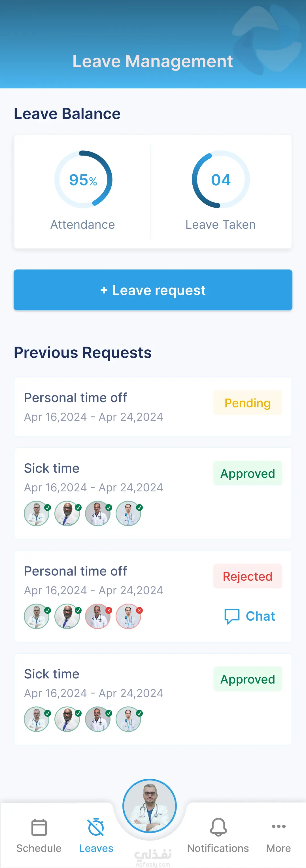Screen dimensions: 306x868
Task: Tap Approved badge on last Sick time
Action: pos(247,679)
